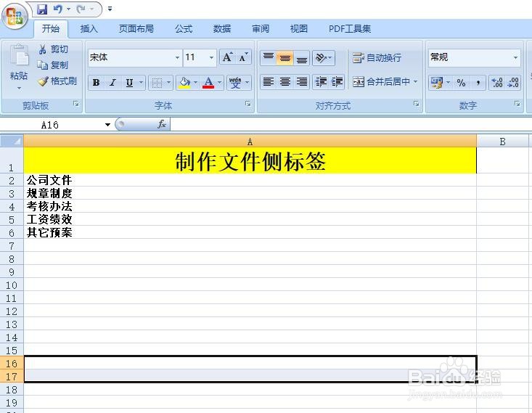Copy selection with 复制
532x413 pixels.
click(53, 65)
